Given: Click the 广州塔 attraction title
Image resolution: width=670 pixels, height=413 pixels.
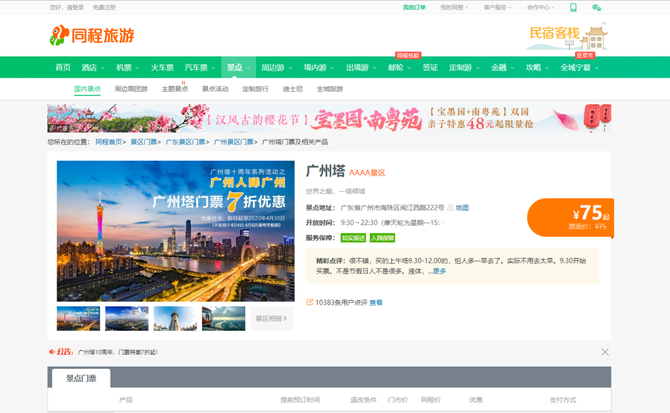Looking at the screenshot, I should (x=326, y=171).
